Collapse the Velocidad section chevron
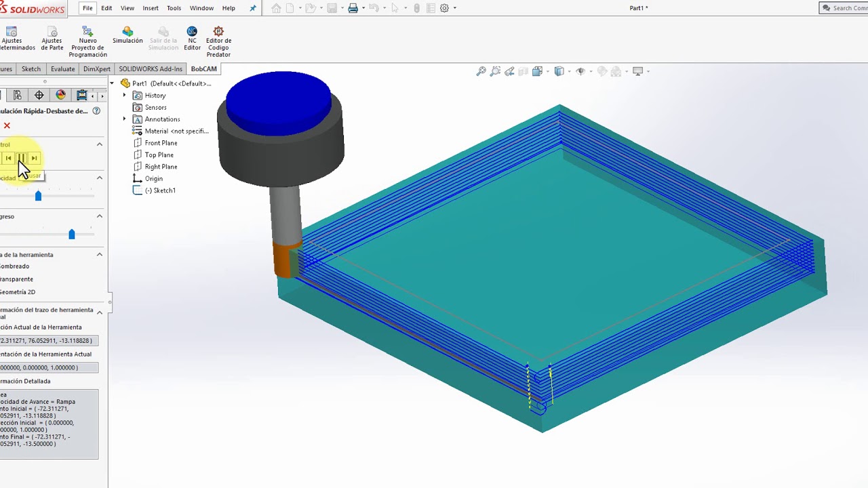Screen dimensions: 868x488 pyautogui.click(x=100, y=178)
